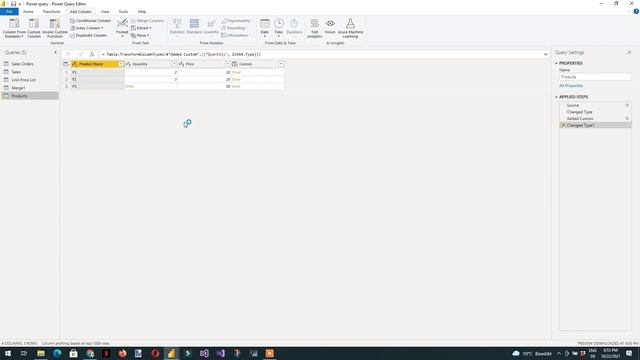
Task: Open the Information dropdown
Action: [x=236, y=36]
